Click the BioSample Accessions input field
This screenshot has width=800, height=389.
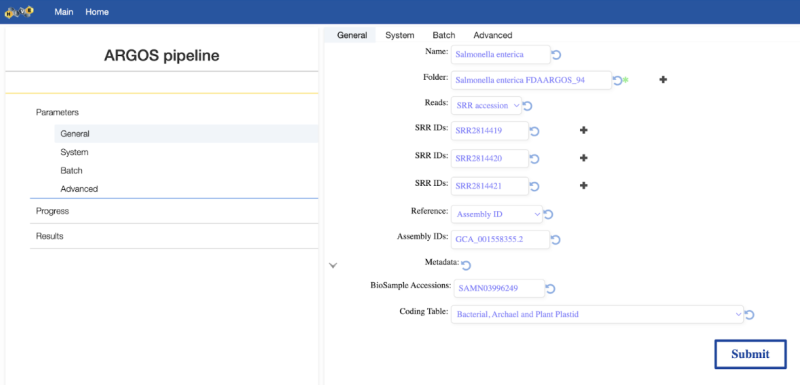click(499, 288)
